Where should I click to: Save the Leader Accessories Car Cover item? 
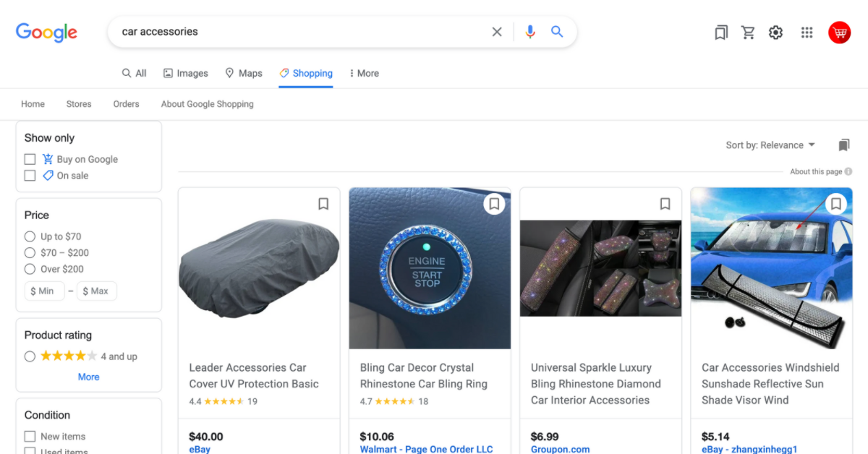pos(323,204)
